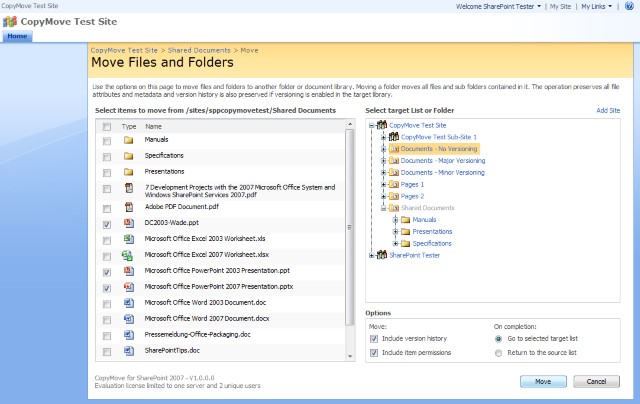Click folder icon of Documents - Major Versioning

tap(393, 160)
